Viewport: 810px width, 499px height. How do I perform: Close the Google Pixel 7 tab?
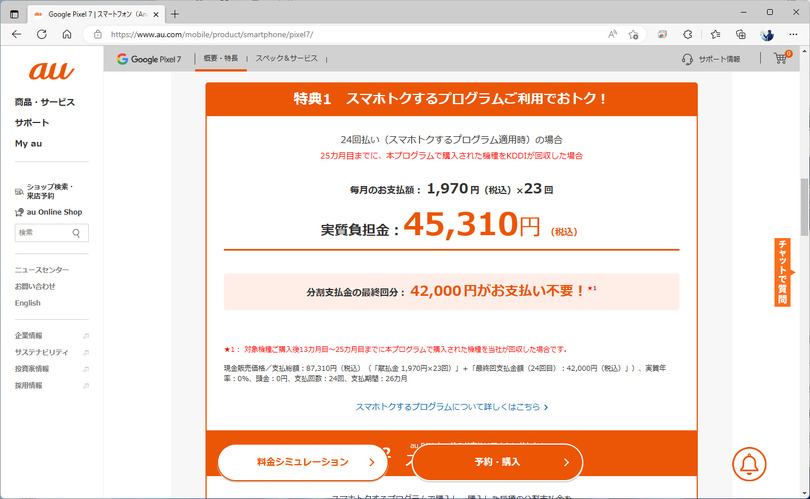click(156, 14)
